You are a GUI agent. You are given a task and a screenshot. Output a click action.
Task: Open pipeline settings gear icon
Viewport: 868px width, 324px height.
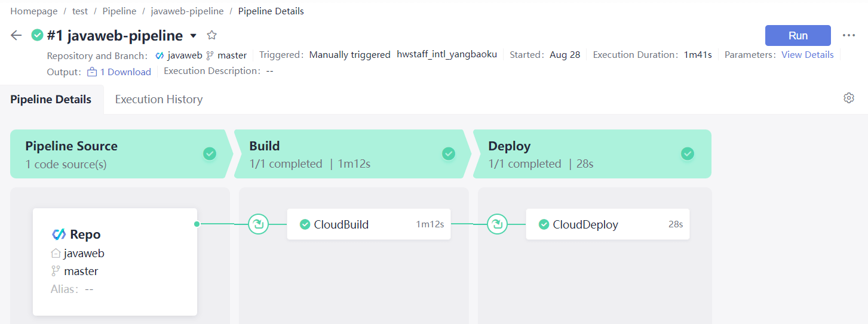[x=848, y=98]
